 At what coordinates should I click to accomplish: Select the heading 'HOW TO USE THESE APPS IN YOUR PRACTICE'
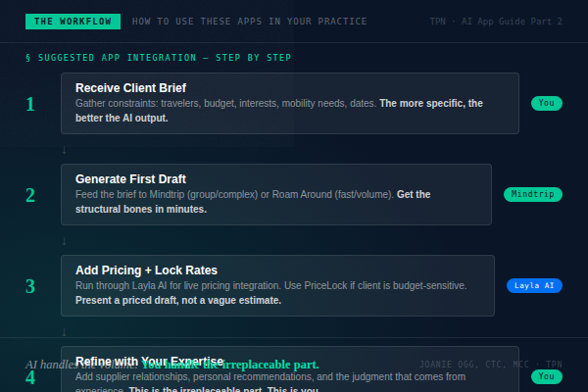point(249,22)
